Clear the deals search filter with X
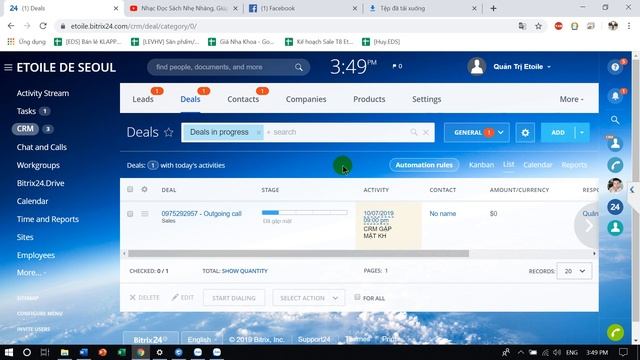The width and height of the screenshot is (640, 360). (426, 132)
